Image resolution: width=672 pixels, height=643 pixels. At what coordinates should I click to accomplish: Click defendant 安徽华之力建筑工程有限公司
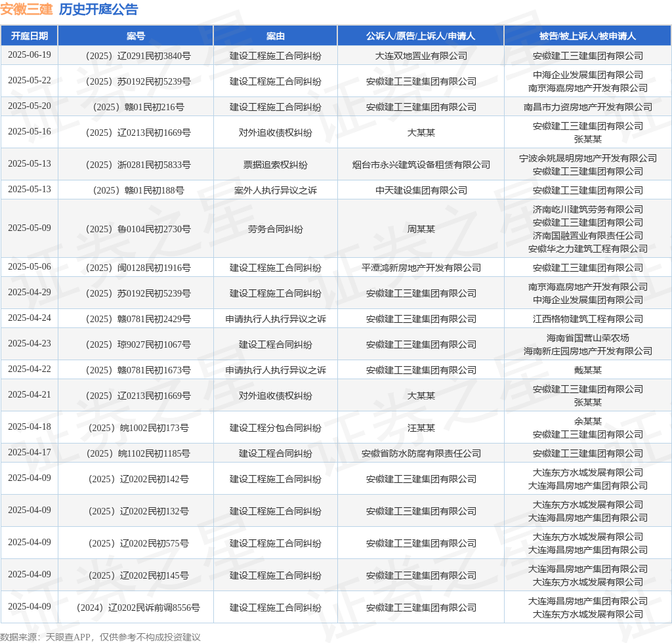pos(587,249)
